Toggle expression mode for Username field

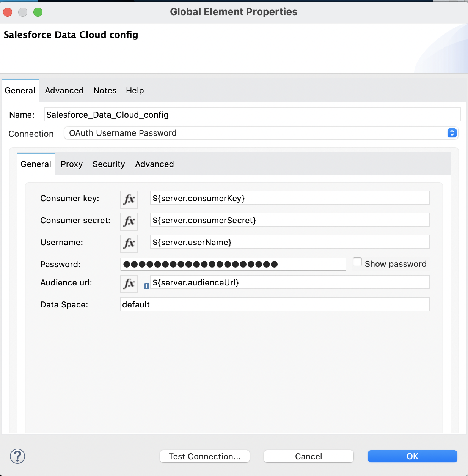tap(129, 243)
